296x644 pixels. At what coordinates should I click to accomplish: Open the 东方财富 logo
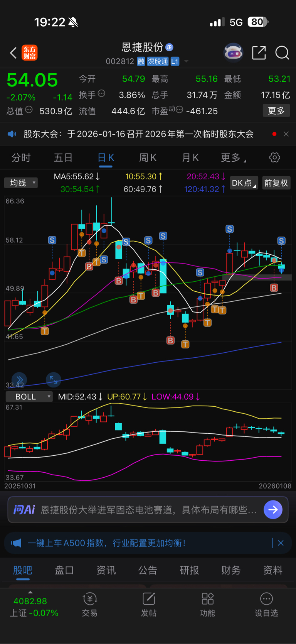tap(30, 53)
